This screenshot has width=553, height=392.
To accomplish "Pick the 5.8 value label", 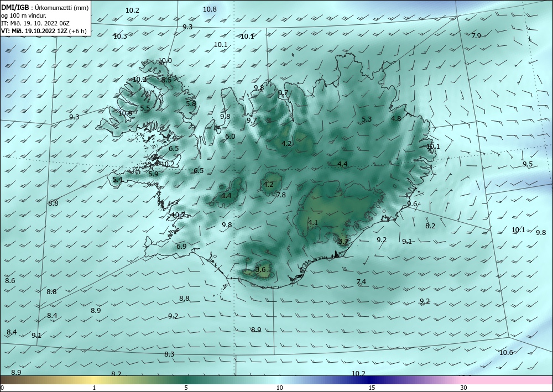I will pyautogui.click(x=191, y=103).
